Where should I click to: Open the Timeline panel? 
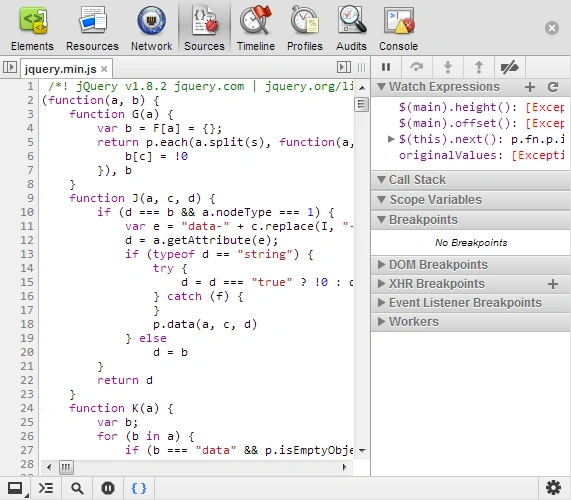(x=256, y=29)
